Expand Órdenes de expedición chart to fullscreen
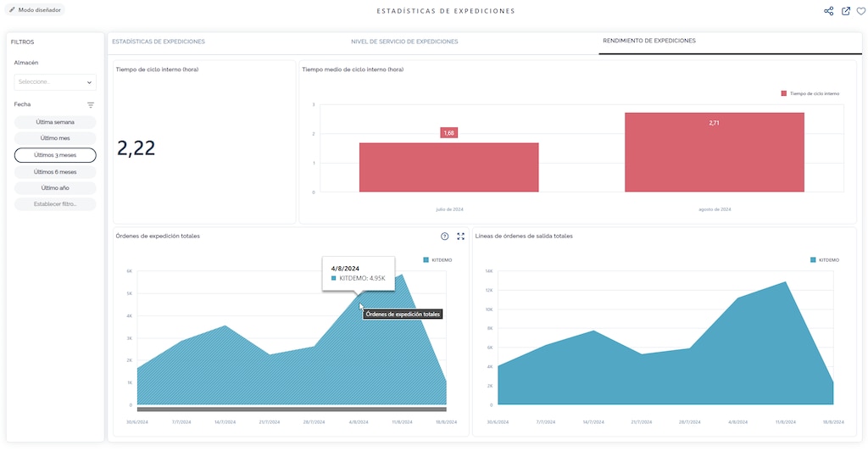 460,237
